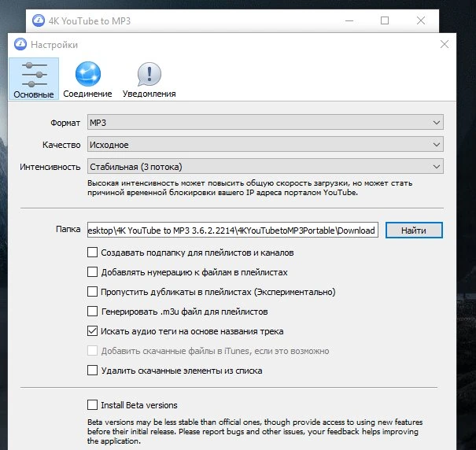Click the disabled Добавить скачанные файлы в iTunes checkbox
476x450 pixels.
pyautogui.click(x=92, y=351)
